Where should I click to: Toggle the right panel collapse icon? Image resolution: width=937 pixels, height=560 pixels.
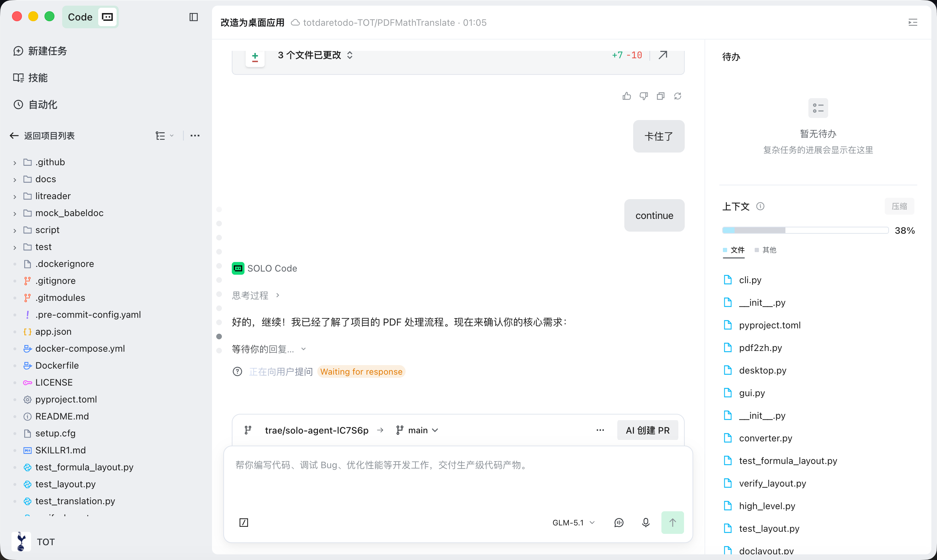point(913,22)
